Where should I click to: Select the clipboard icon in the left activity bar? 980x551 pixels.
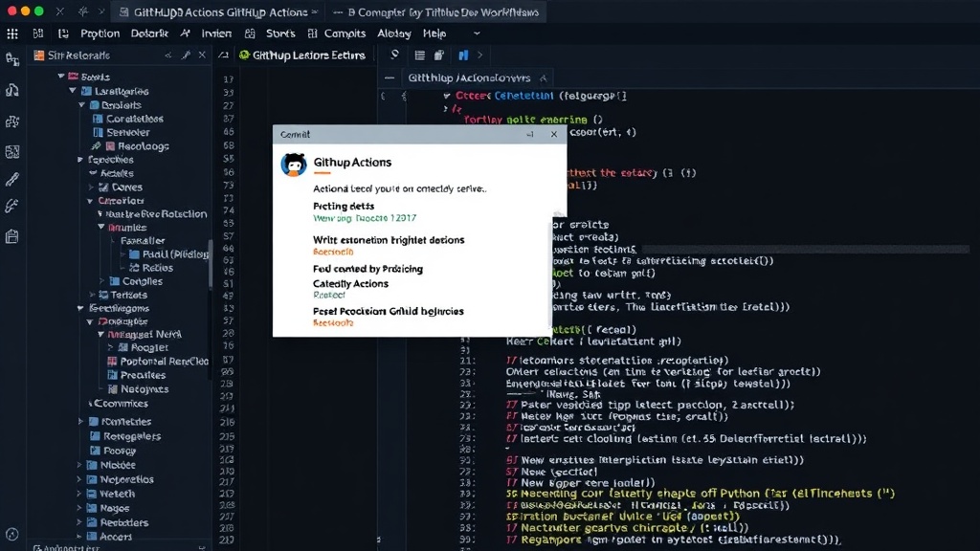tap(11, 236)
